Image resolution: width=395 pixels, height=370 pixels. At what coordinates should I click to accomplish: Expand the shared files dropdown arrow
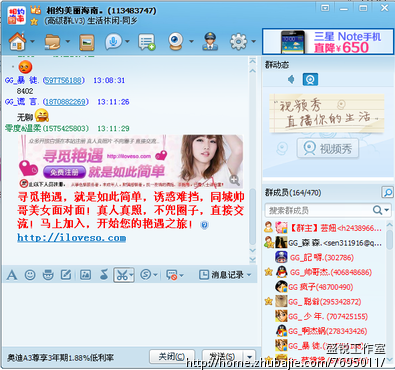(68, 42)
